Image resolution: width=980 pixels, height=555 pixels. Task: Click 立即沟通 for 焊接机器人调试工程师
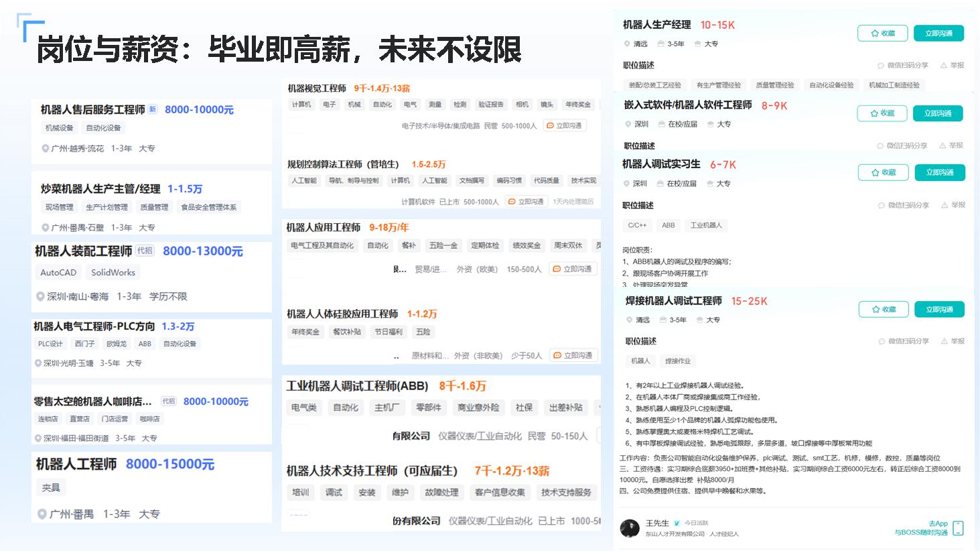click(x=938, y=310)
